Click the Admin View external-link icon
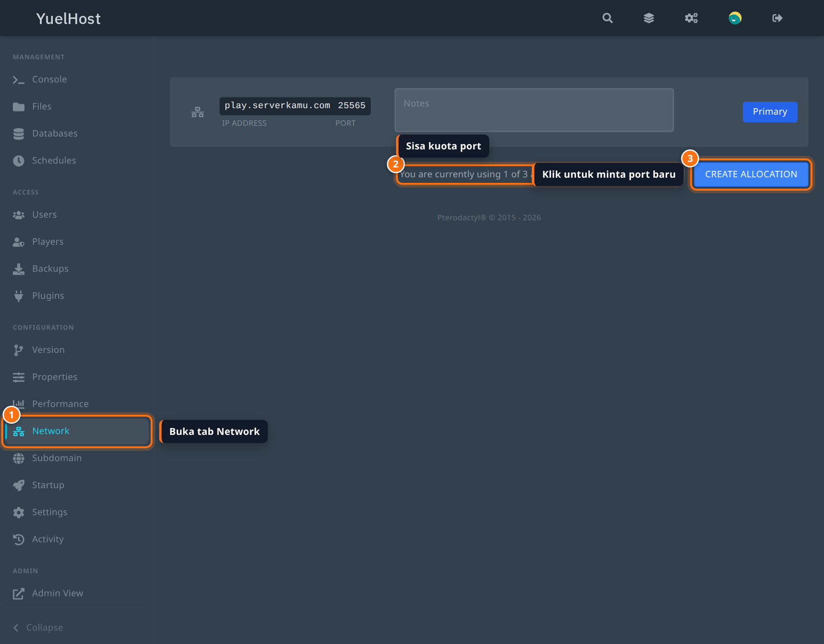The height and width of the screenshot is (644, 824). tap(18, 594)
